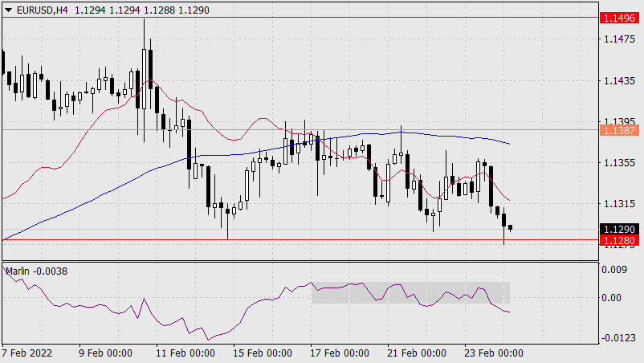The height and width of the screenshot is (363, 644).
Task: Click the 1.1435 price scale value
Action: click(x=619, y=80)
